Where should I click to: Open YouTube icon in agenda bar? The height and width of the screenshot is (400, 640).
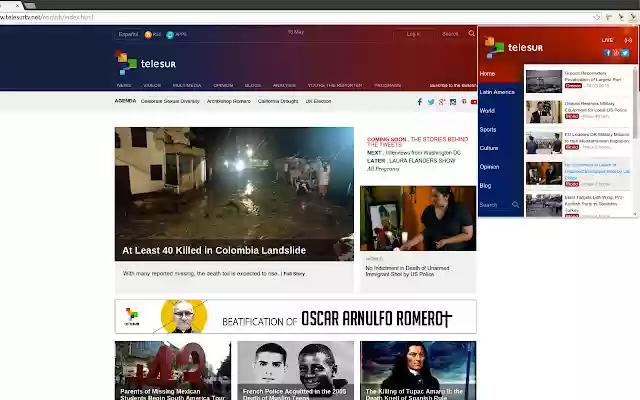tap(473, 102)
